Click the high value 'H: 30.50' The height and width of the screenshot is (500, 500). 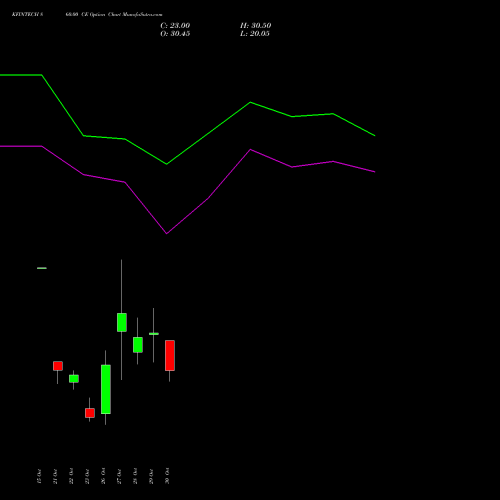pyautogui.click(x=255, y=26)
